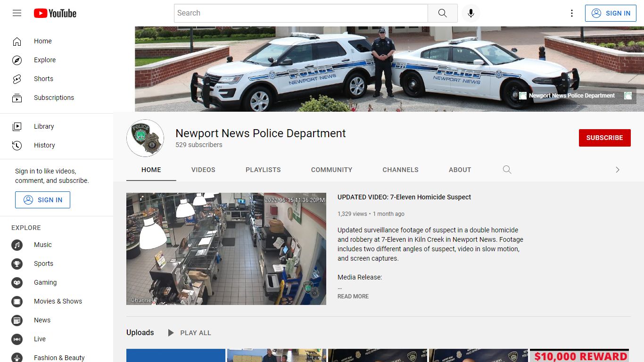
Task: Click the 1,329 views text
Action: coord(352,214)
